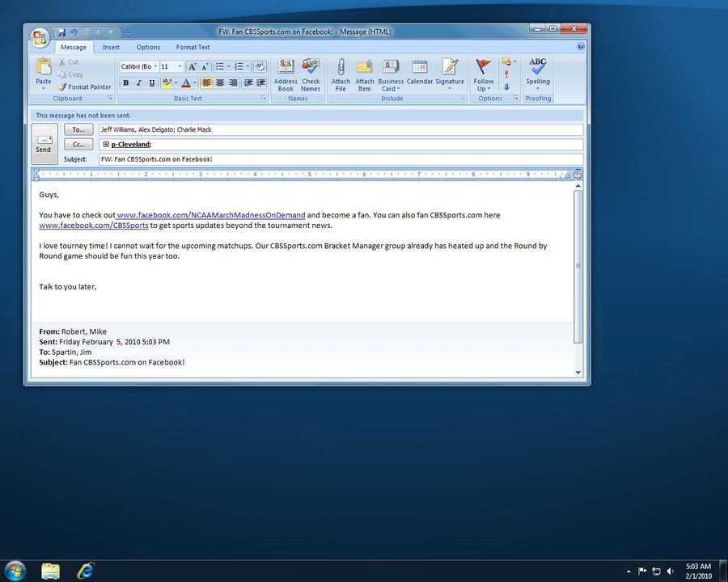Open the facebook.com/CBSSports link

[94, 225]
